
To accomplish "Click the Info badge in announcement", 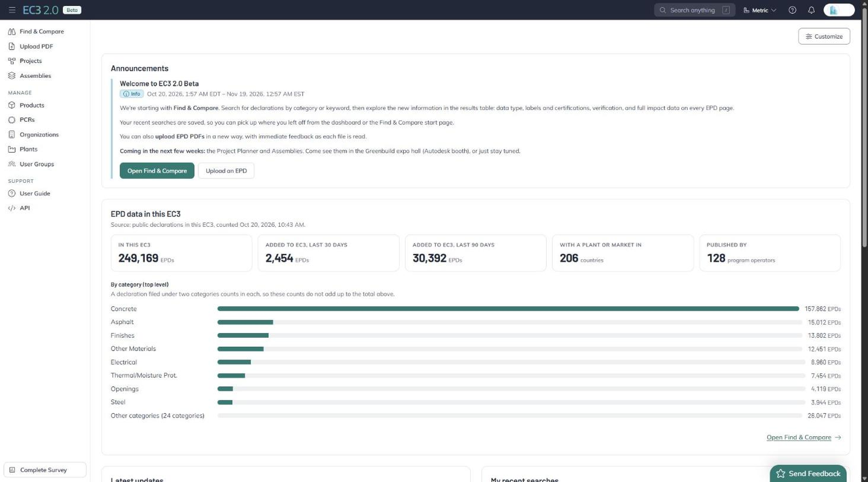I will click(x=131, y=94).
